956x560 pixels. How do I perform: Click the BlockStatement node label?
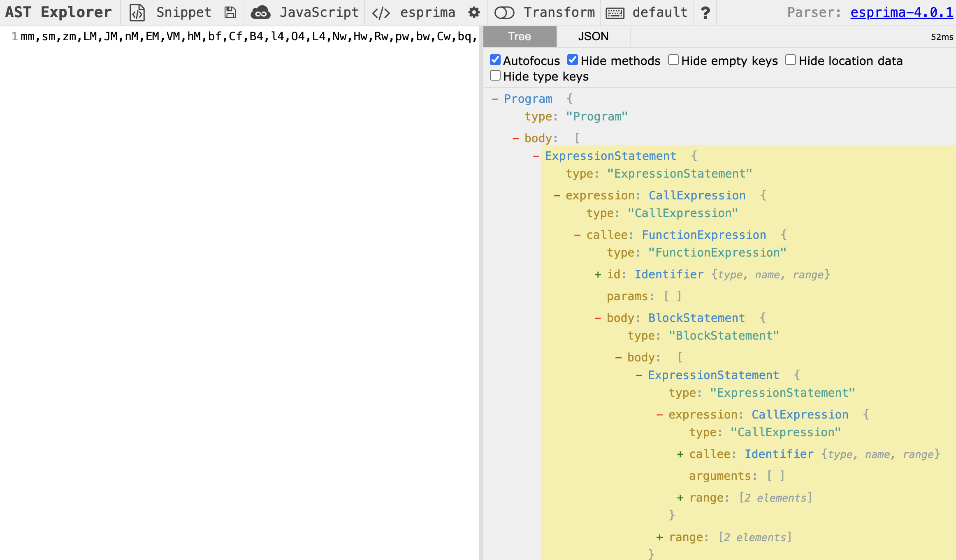coord(696,318)
